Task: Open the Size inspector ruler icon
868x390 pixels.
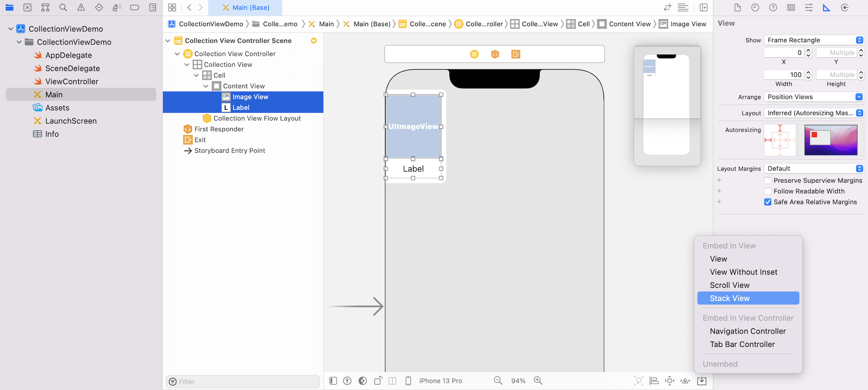Action: point(826,8)
